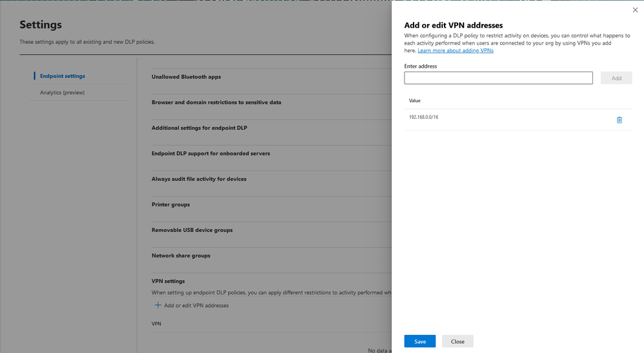Viewport: 644px width, 353px height.
Task: Click the Enter address input field
Action: (x=498, y=78)
